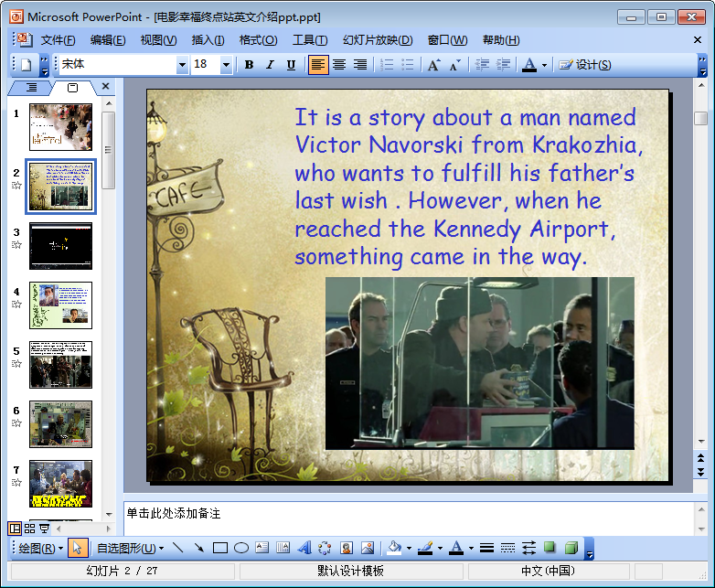Select the Line drawing tool
This screenshot has height=588, width=715.
pyautogui.click(x=178, y=548)
